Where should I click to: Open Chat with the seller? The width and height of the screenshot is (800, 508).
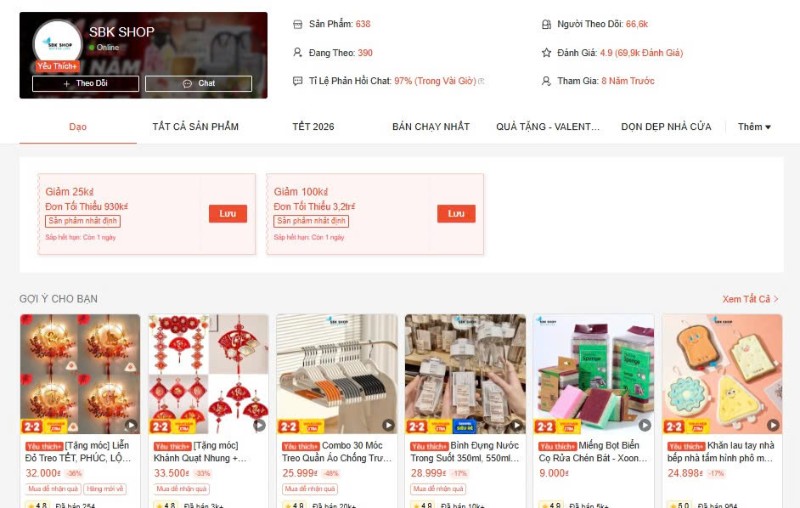[x=198, y=84]
